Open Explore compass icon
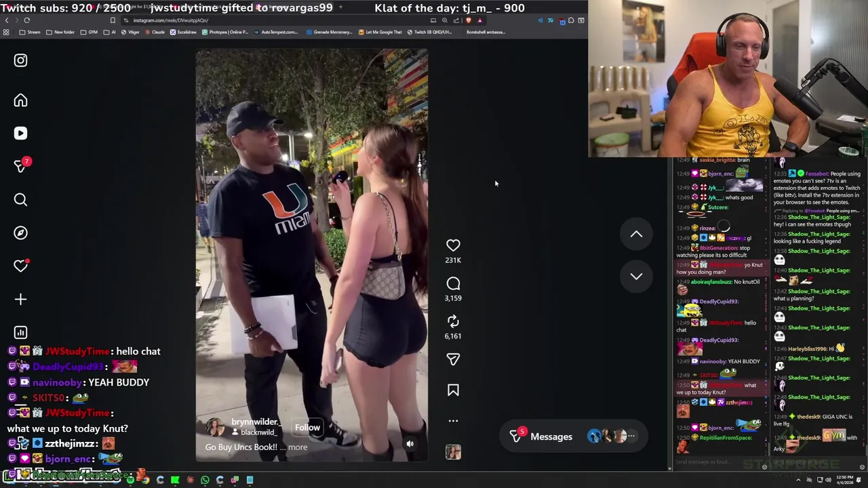 pos(20,232)
